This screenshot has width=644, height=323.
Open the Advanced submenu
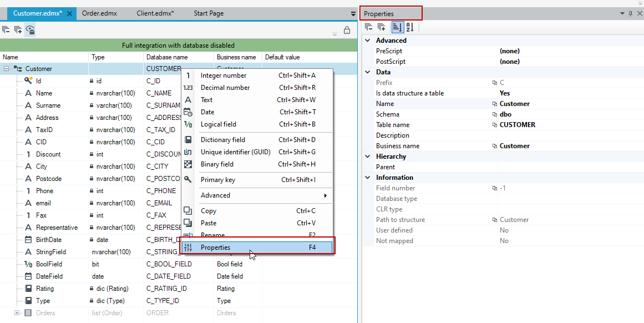point(257,195)
